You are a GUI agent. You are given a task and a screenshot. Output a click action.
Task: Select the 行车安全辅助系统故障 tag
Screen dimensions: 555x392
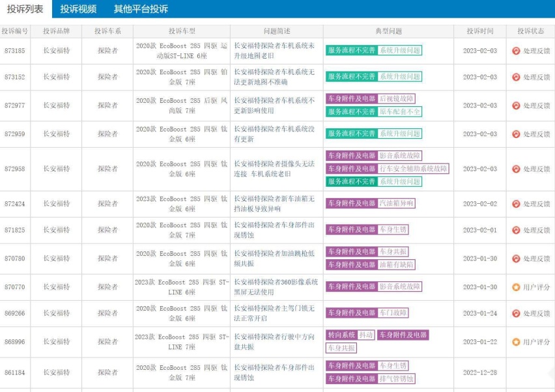(x=414, y=169)
